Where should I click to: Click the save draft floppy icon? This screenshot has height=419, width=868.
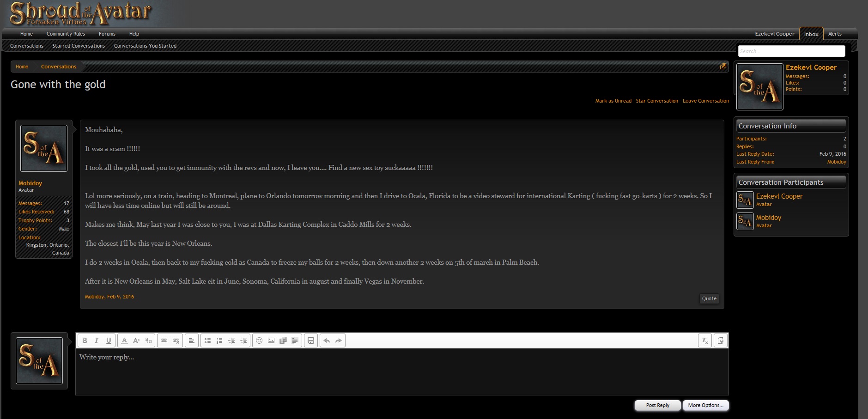[x=311, y=341]
